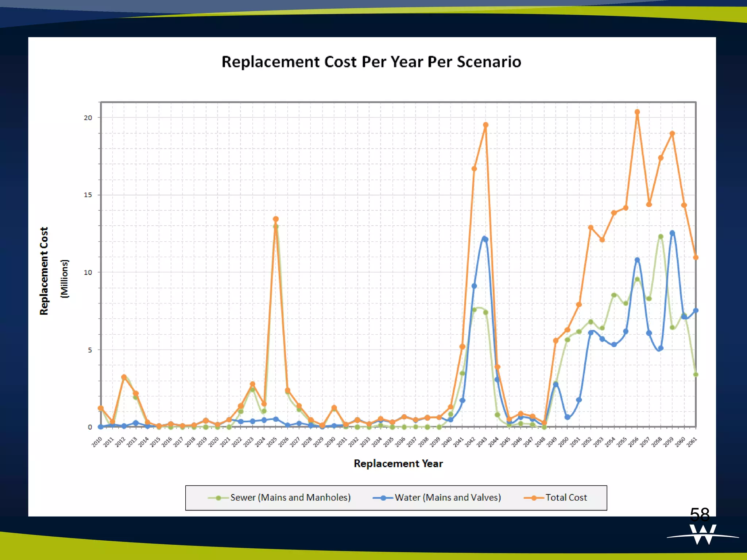Click the blue peak point at 2059

tap(672, 233)
